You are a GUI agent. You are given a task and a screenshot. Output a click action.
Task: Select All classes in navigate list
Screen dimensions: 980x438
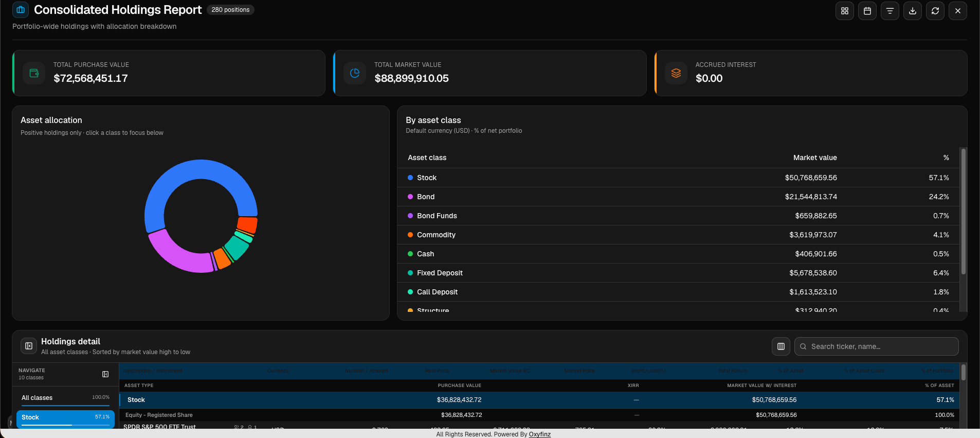pos(65,398)
